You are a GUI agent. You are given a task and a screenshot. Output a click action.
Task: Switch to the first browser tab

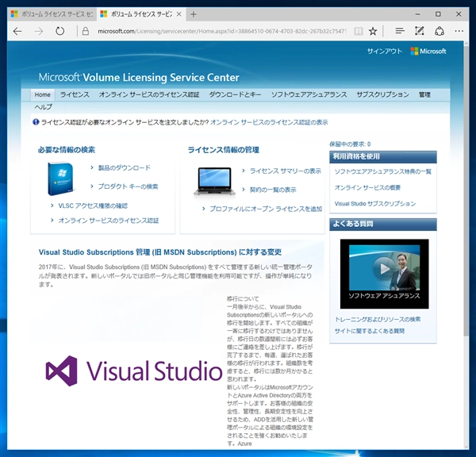[x=52, y=14]
